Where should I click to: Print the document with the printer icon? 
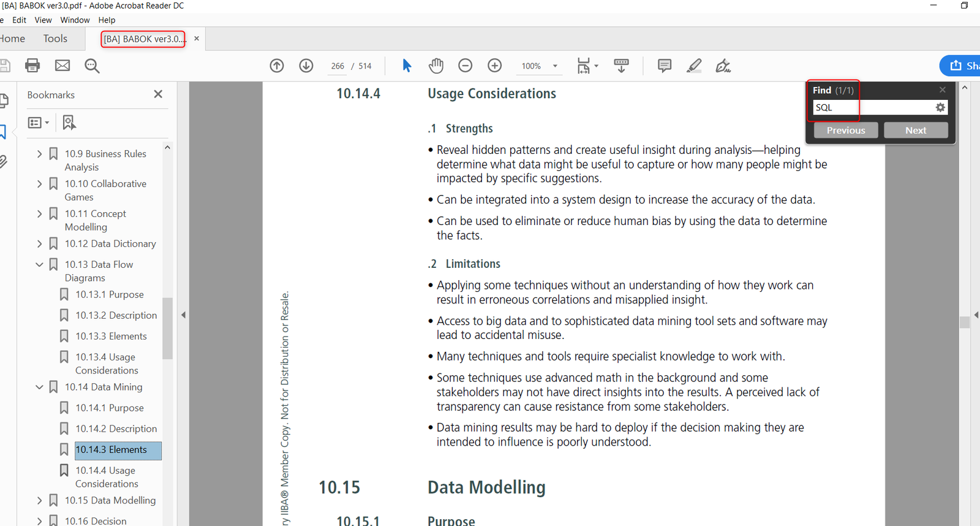(x=32, y=66)
